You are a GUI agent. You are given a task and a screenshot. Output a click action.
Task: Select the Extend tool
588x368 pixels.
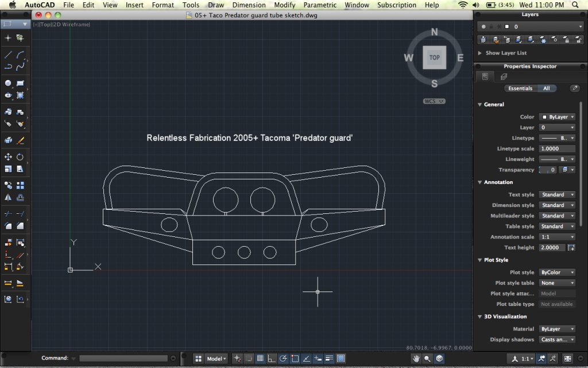click(20, 214)
